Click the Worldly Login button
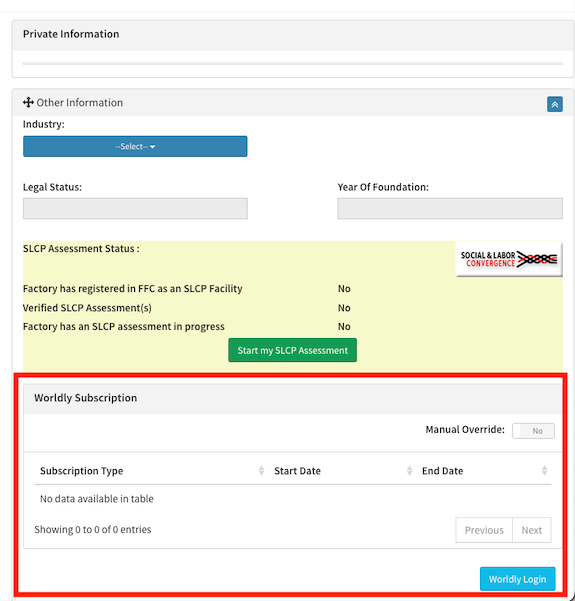This screenshot has width=575, height=601. tap(518, 579)
